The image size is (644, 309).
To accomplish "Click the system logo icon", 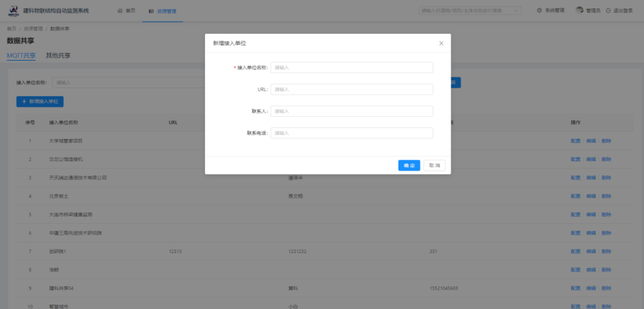I will click(13, 11).
